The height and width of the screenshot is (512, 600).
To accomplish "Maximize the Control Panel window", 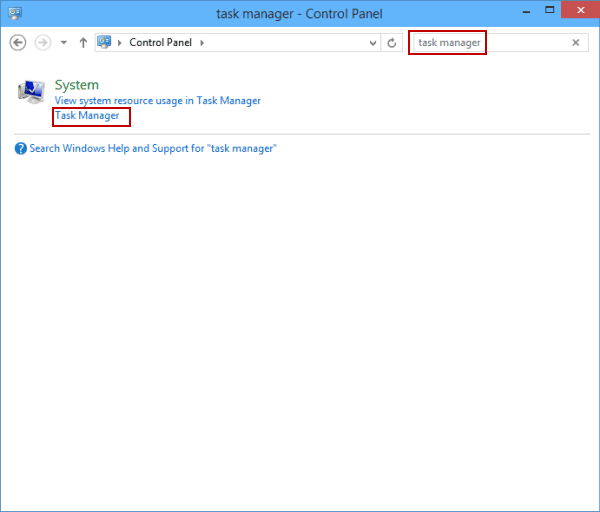I will tap(549, 10).
